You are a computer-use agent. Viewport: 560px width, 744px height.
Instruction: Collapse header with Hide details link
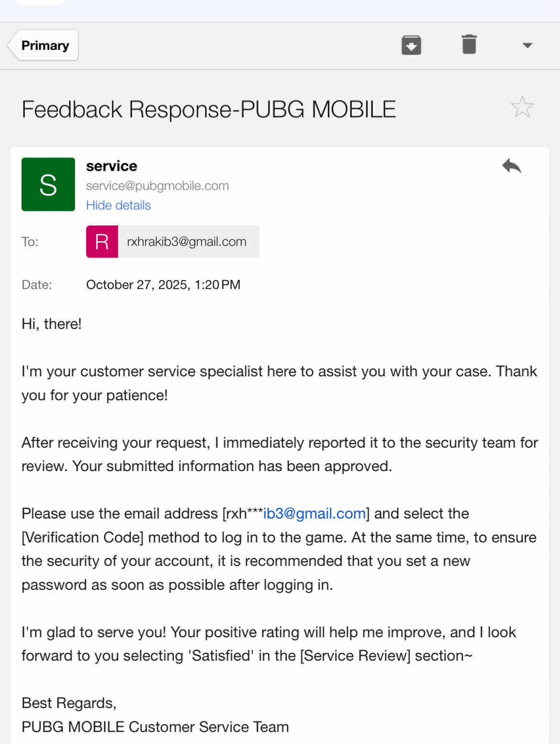pos(118,205)
